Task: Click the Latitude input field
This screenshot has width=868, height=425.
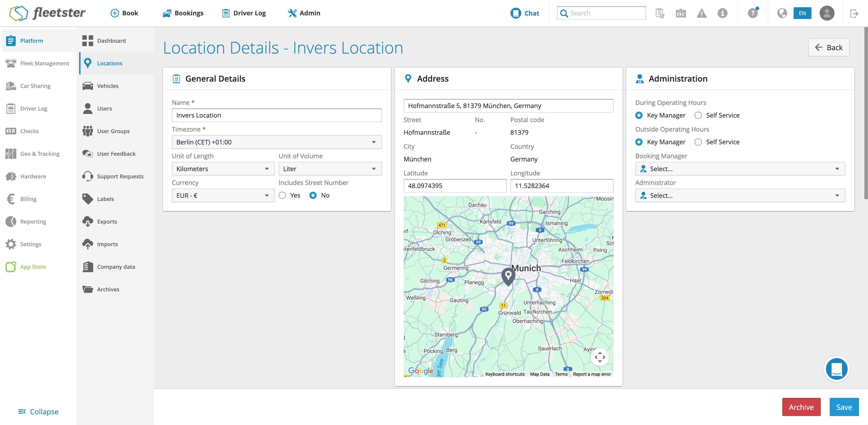Action: click(455, 186)
